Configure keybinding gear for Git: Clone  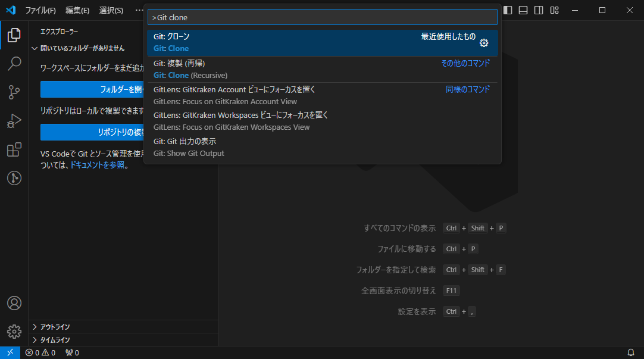[484, 43]
